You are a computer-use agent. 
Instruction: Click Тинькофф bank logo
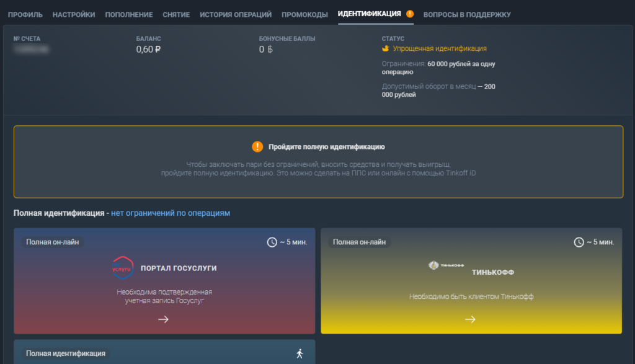(446, 265)
